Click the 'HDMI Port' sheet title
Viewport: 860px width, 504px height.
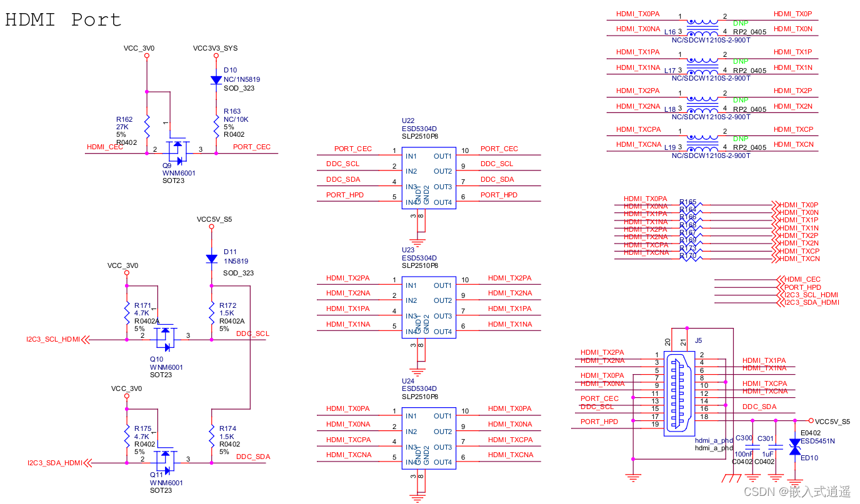pos(63,20)
